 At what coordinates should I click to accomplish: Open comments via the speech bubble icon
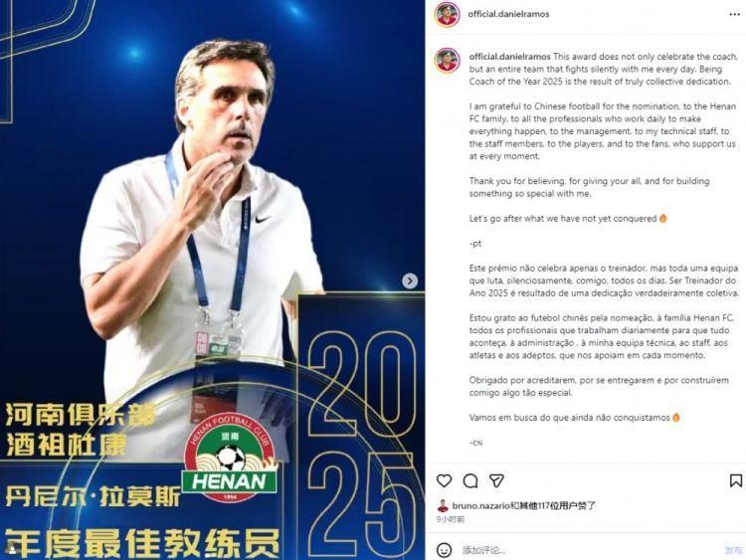pos(470,481)
